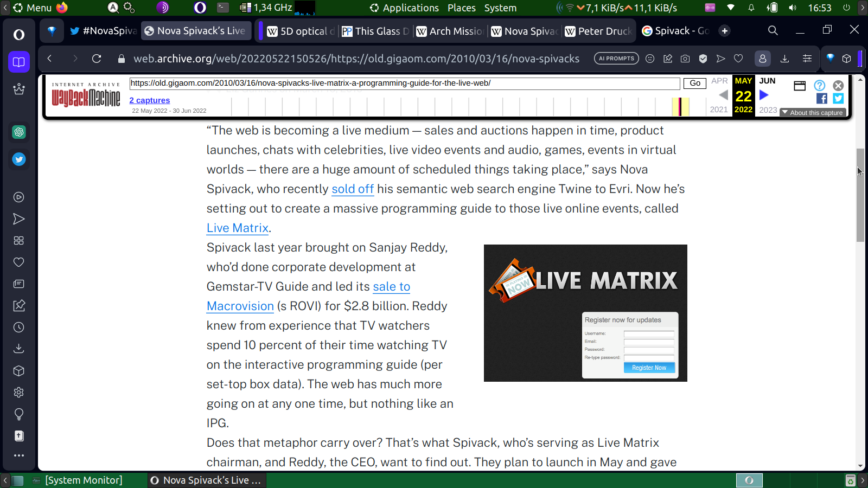Launch Firefox from the top panel
Screen dimensions: 868x488
[x=62, y=8]
